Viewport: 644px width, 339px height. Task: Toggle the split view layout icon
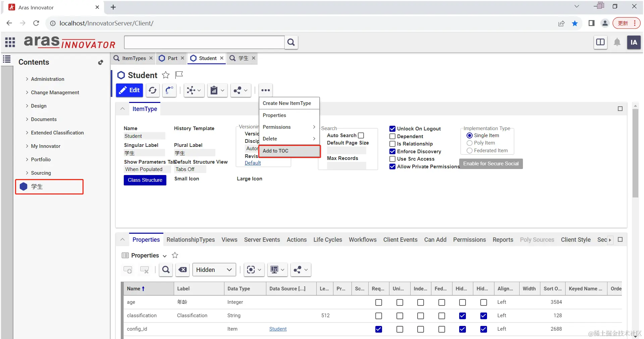coord(600,42)
